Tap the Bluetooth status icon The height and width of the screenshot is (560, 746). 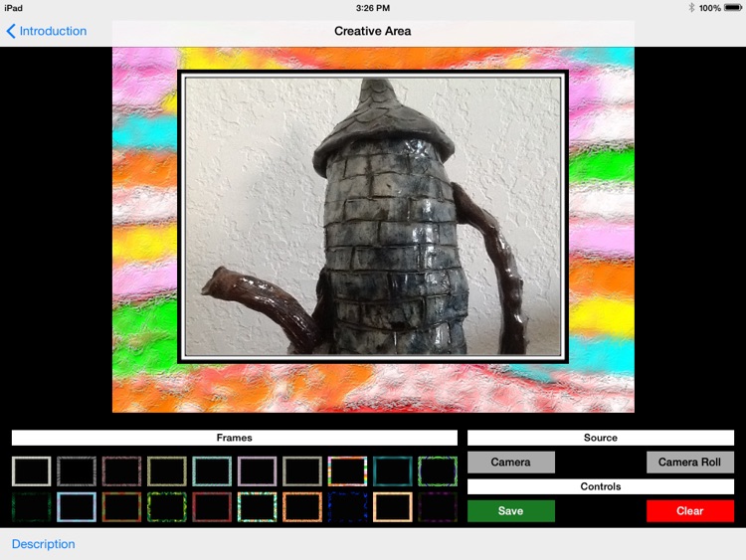tap(691, 8)
